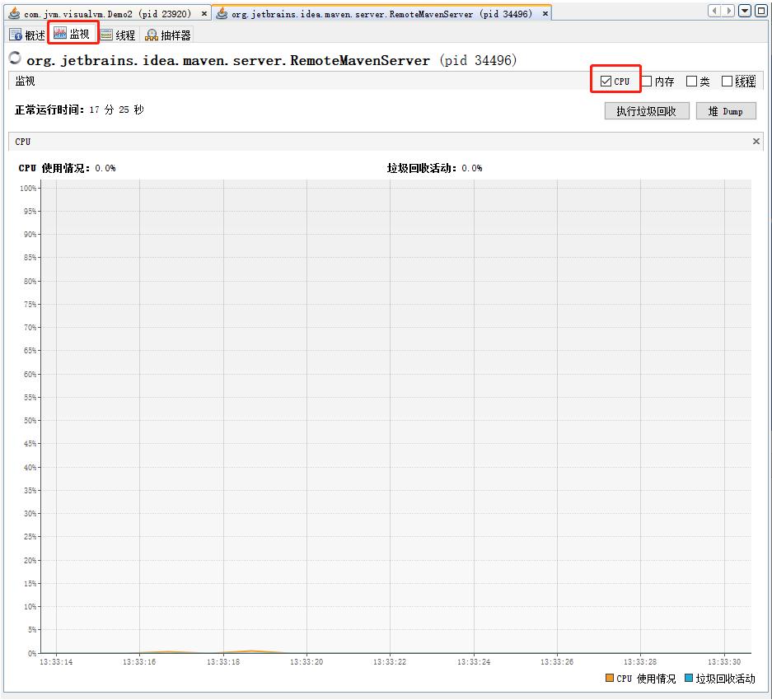
Task: Click the 堆 Dump button
Action: pyautogui.click(x=725, y=111)
